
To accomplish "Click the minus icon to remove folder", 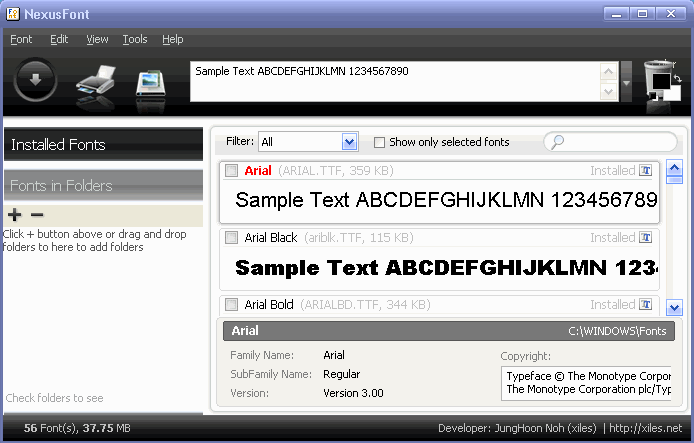I will coord(37,215).
